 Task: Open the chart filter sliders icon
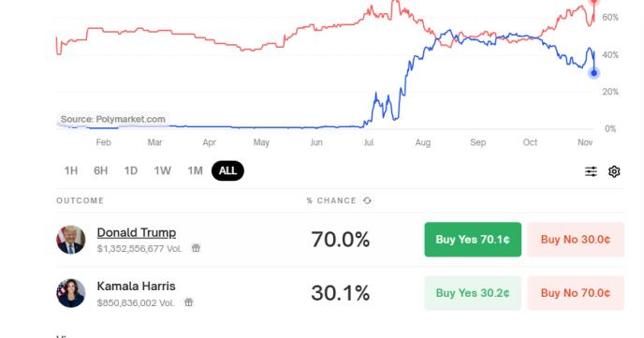pos(591,171)
